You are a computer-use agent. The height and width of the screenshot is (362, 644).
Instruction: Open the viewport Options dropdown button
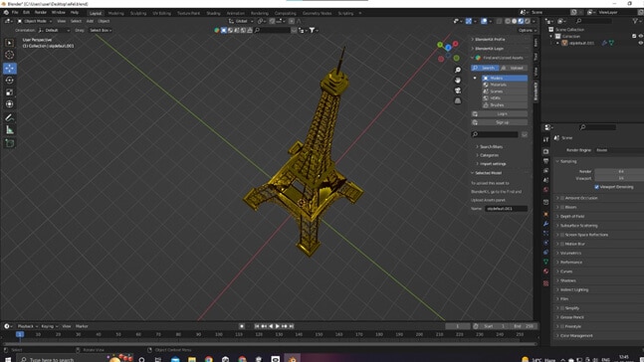[x=527, y=31]
